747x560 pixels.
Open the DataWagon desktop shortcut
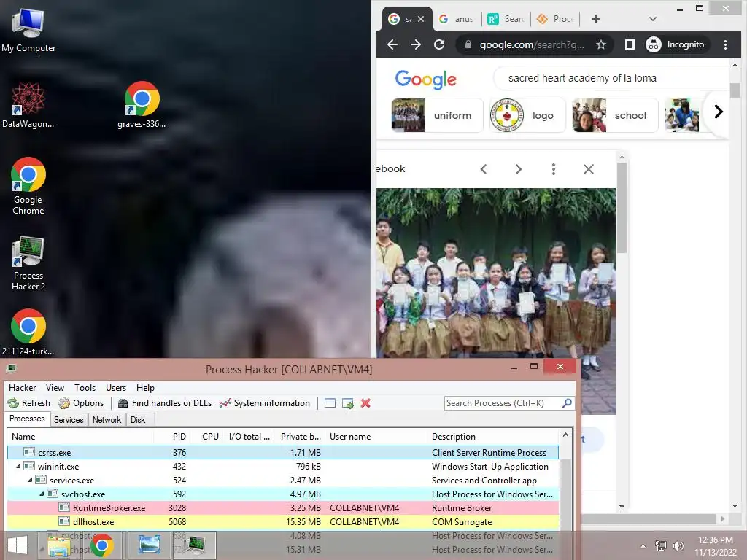pos(28,105)
